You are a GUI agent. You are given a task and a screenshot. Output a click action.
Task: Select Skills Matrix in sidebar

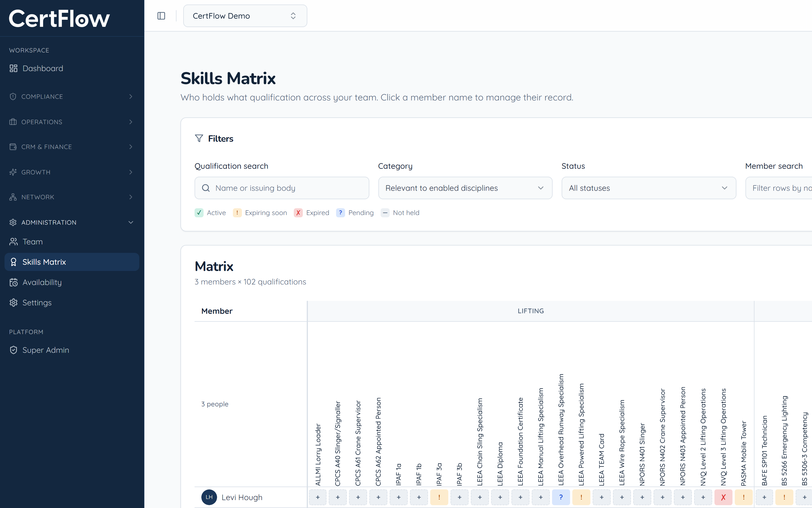click(x=72, y=262)
